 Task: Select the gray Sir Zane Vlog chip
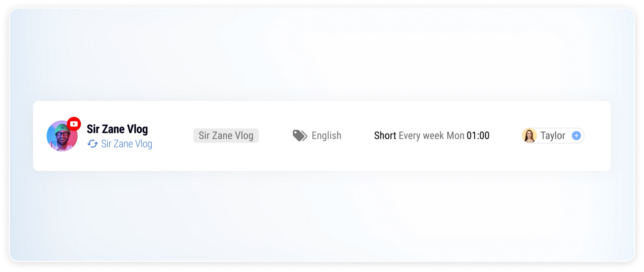coord(226,136)
